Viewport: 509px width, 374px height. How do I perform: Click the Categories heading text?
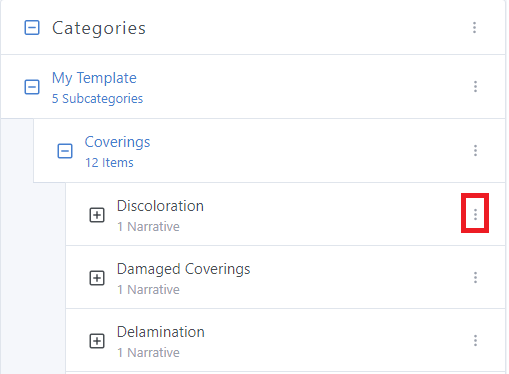[99, 28]
